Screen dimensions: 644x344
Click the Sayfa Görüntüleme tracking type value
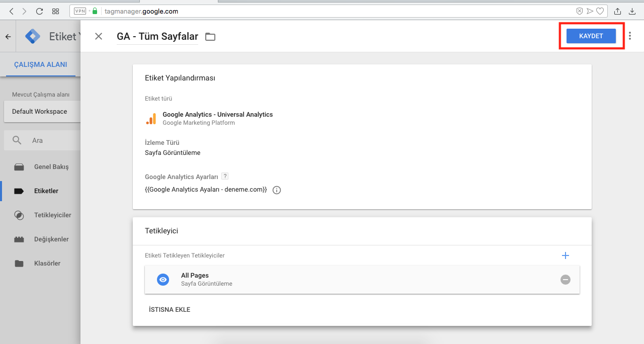173,153
